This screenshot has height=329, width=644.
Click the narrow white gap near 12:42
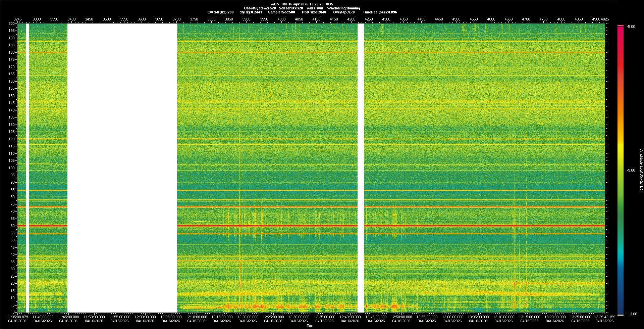tap(361, 168)
